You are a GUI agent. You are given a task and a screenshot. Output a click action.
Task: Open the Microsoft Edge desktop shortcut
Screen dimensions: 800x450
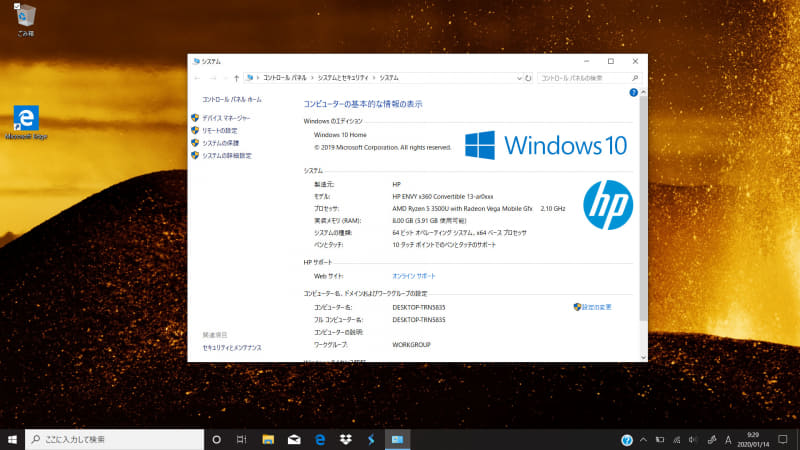pos(26,122)
